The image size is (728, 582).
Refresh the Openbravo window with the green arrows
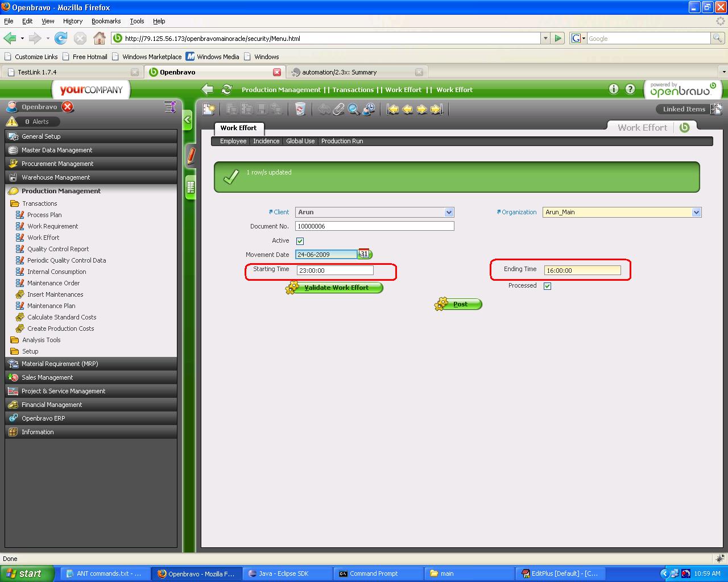[227, 89]
